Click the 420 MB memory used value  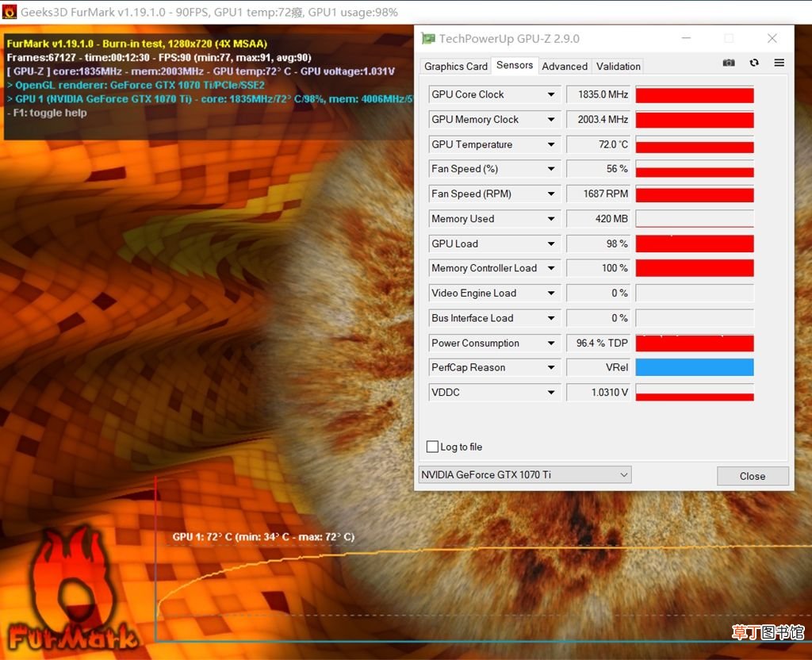click(598, 219)
